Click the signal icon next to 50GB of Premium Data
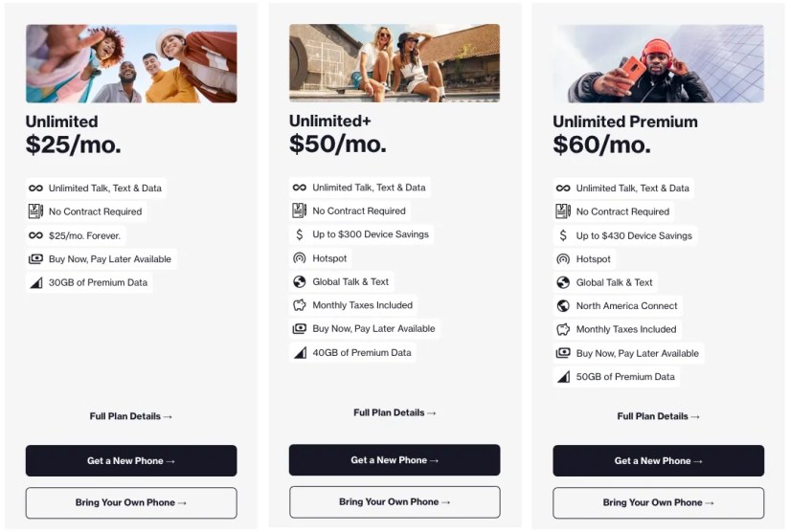 point(563,376)
